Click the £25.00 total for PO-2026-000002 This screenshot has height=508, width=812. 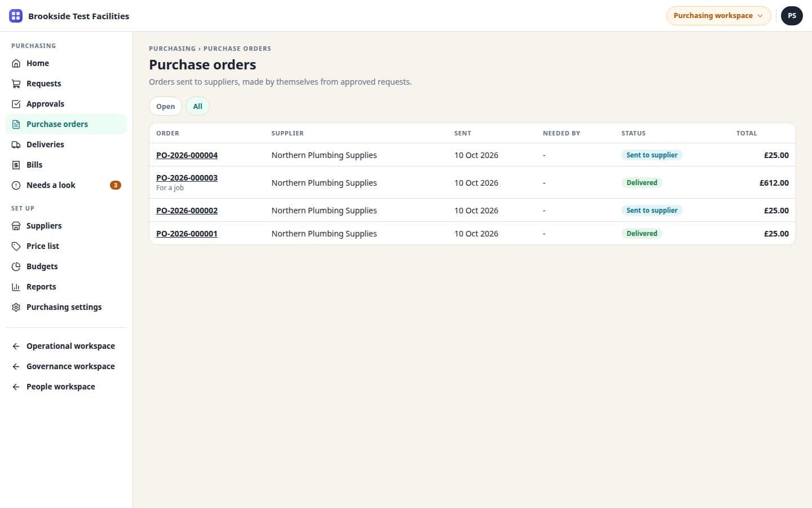click(776, 211)
